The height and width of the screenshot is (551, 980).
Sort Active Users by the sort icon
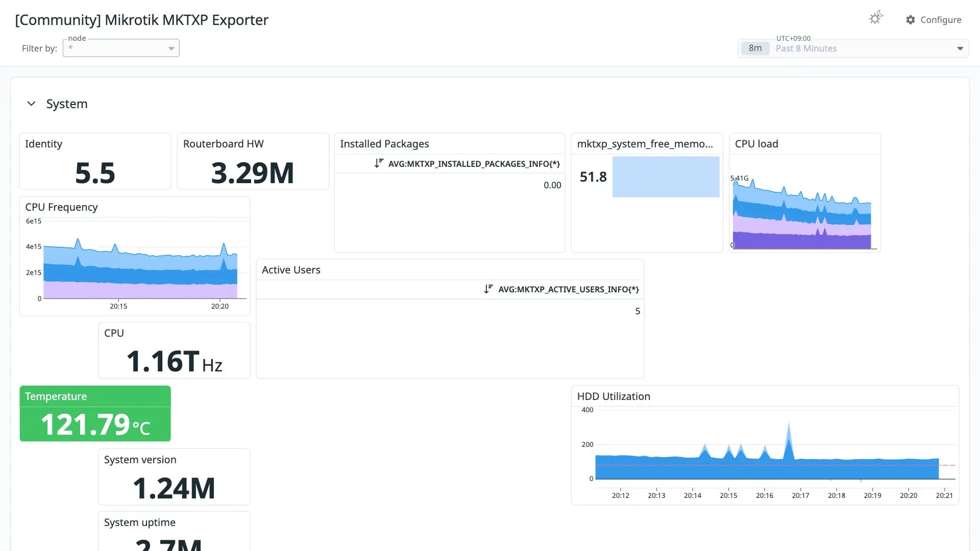click(x=488, y=289)
